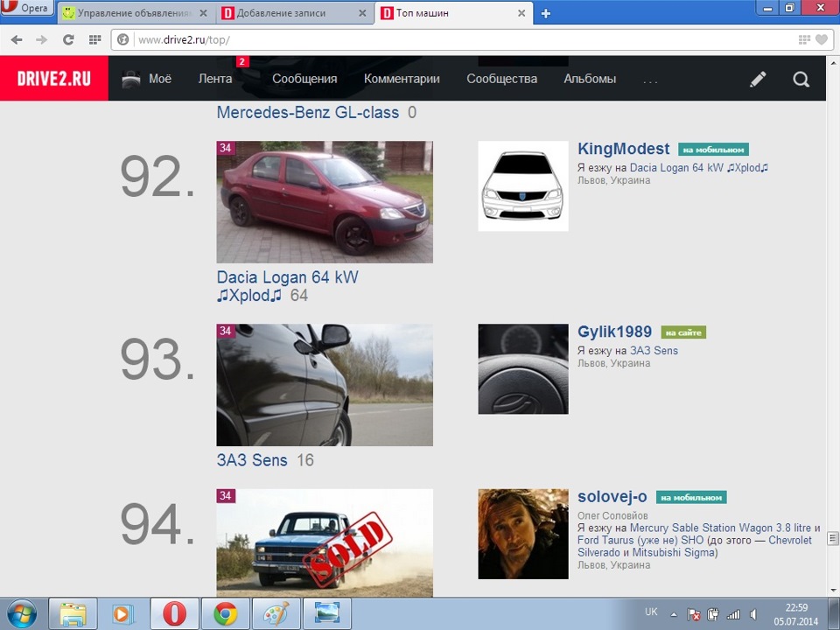The image size is (840, 630).
Task: Open Альбомы in the navigation bar
Action: pos(590,79)
